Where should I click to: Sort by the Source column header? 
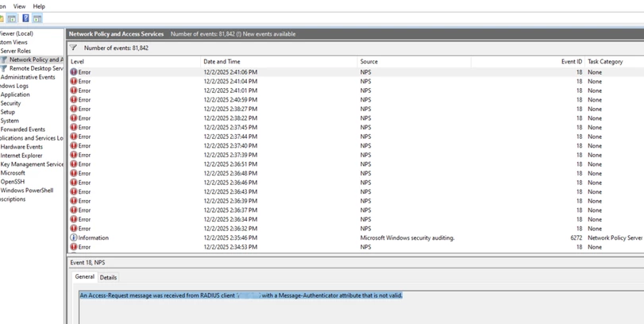point(414,62)
